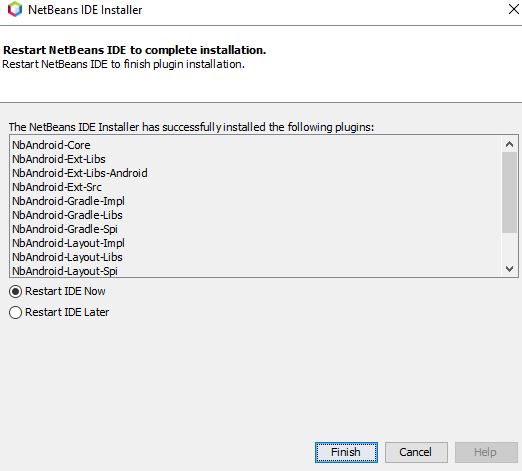This screenshot has height=471, width=522.
Task: Click the plugin list scrollbar thumb
Action: click(509, 192)
